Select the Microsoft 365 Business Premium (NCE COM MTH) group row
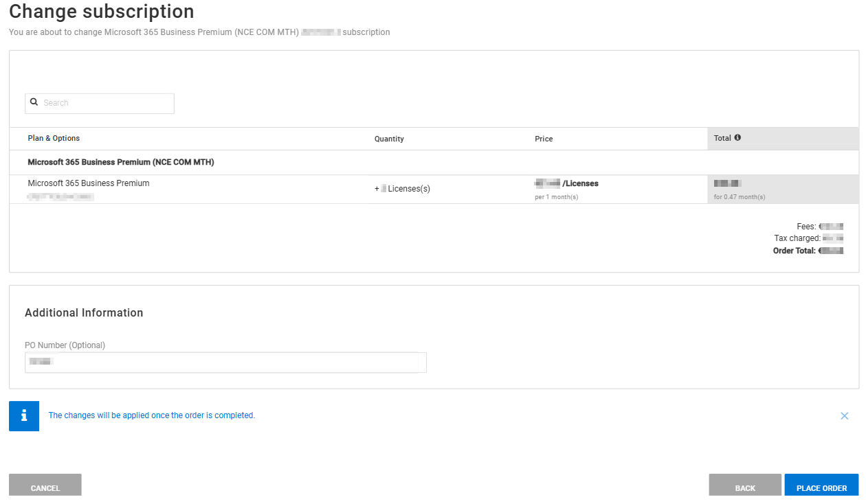Image resolution: width=866 pixels, height=504 pixels. (434, 163)
